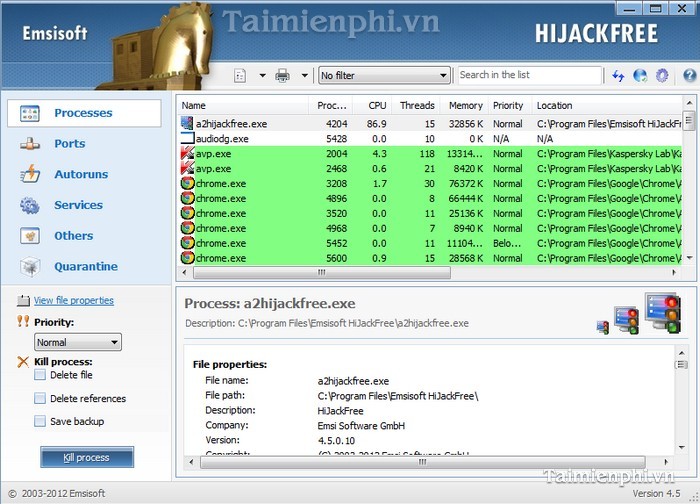
Task: Open the Quarantine section
Action: [86, 267]
